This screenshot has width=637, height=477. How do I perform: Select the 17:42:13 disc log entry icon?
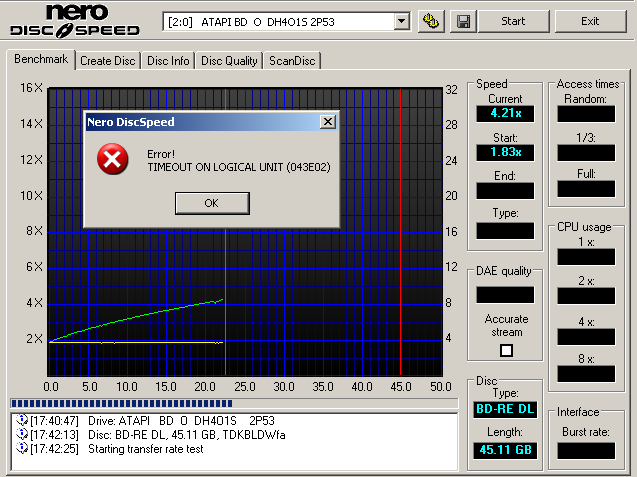point(22,435)
